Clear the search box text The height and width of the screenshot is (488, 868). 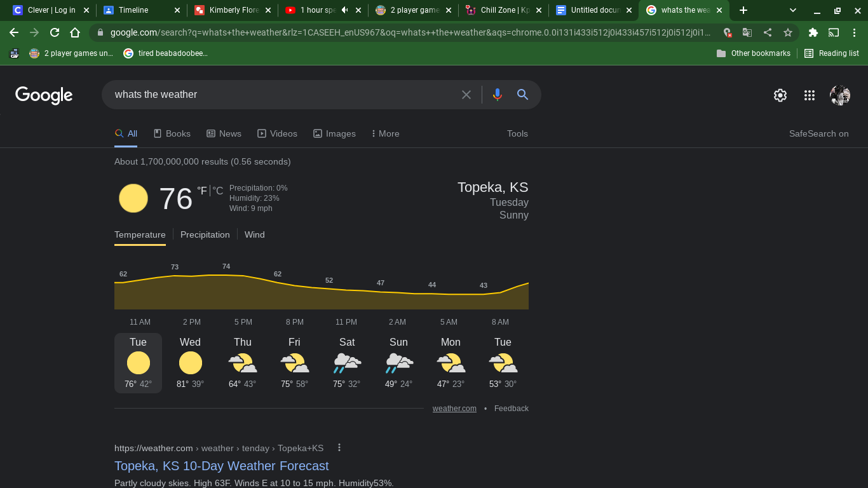tap(466, 95)
